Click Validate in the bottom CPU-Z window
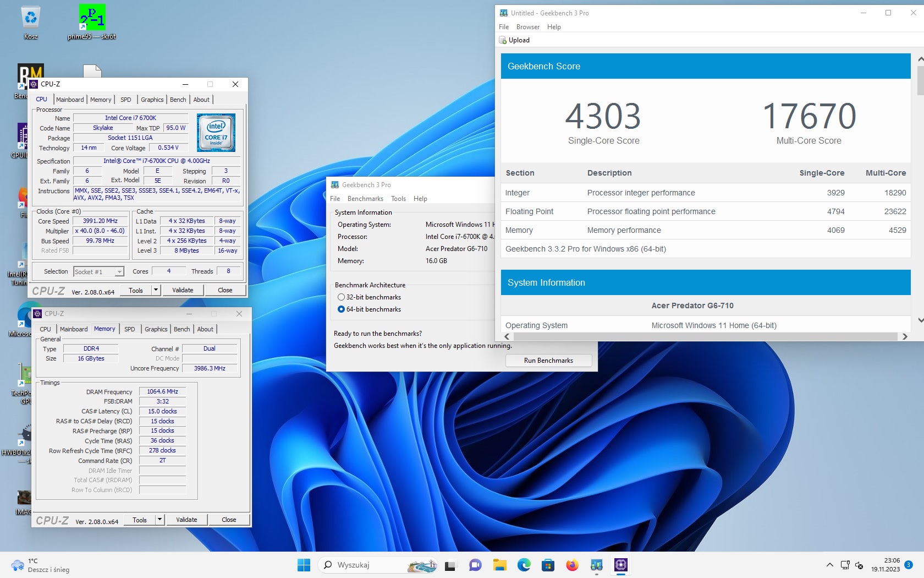 coord(186,520)
